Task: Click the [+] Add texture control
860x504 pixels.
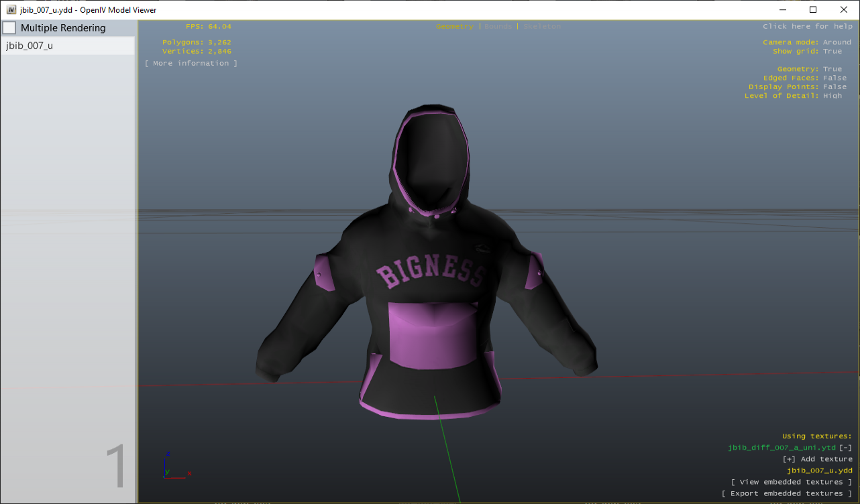Action: (816, 458)
